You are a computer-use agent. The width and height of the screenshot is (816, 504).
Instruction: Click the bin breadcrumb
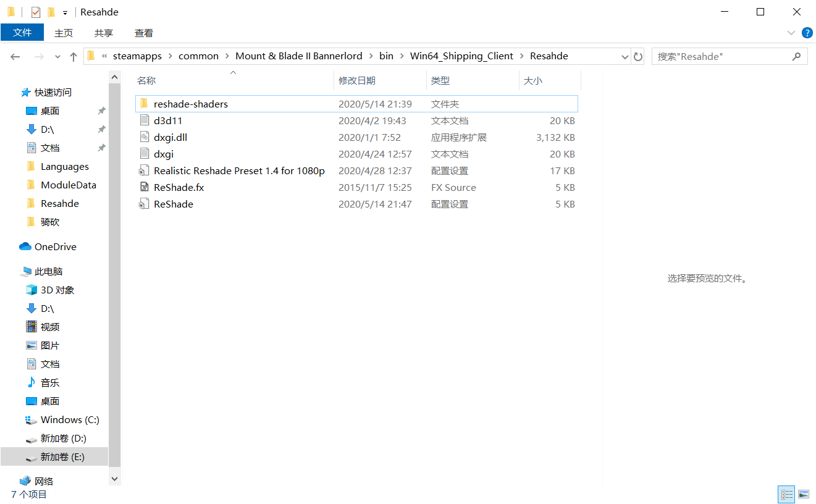click(386, 56)
